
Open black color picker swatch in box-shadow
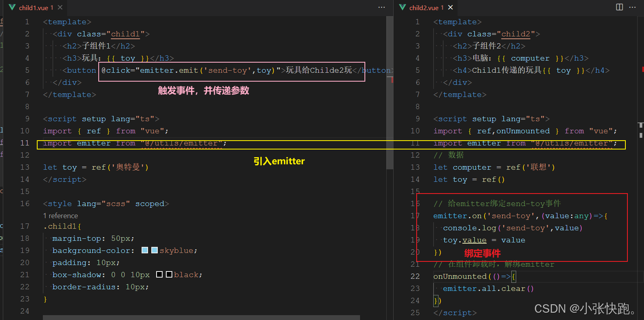tap(169, 275)
